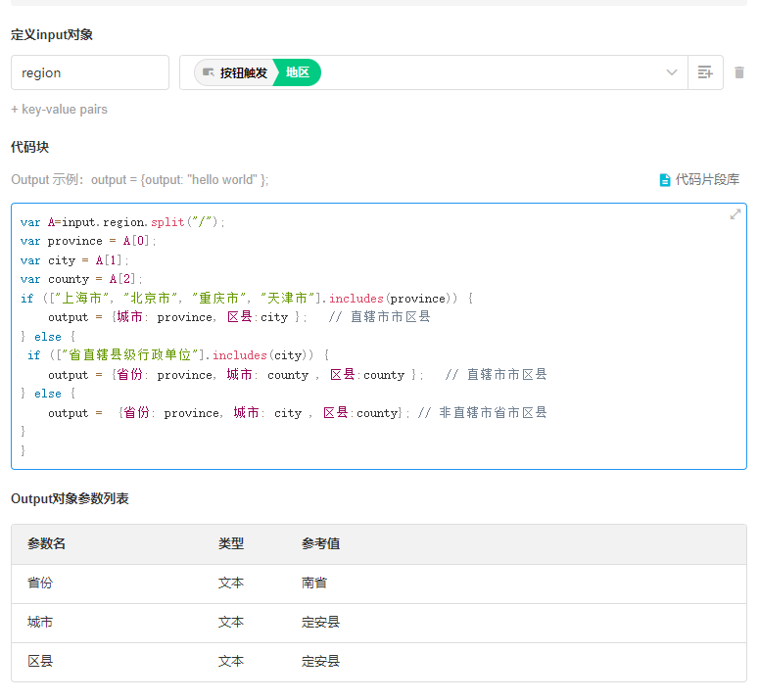The image size is (759, 700).
Task: Add new entry via + key-value pairs
Action: pos(59,110)
